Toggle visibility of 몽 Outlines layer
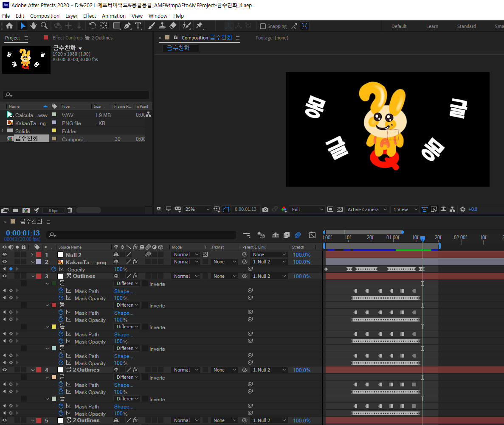The width and height of the screenshot is (504, 425). click(5, 276)
